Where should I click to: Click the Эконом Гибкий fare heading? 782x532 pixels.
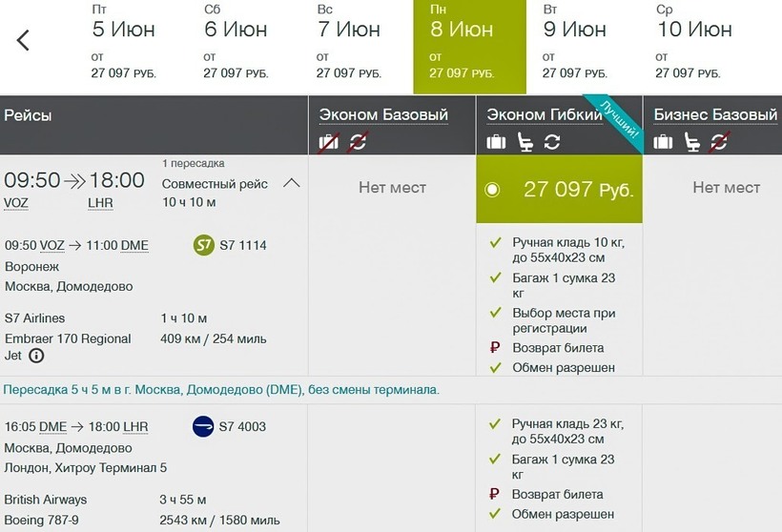pos(545,115)
